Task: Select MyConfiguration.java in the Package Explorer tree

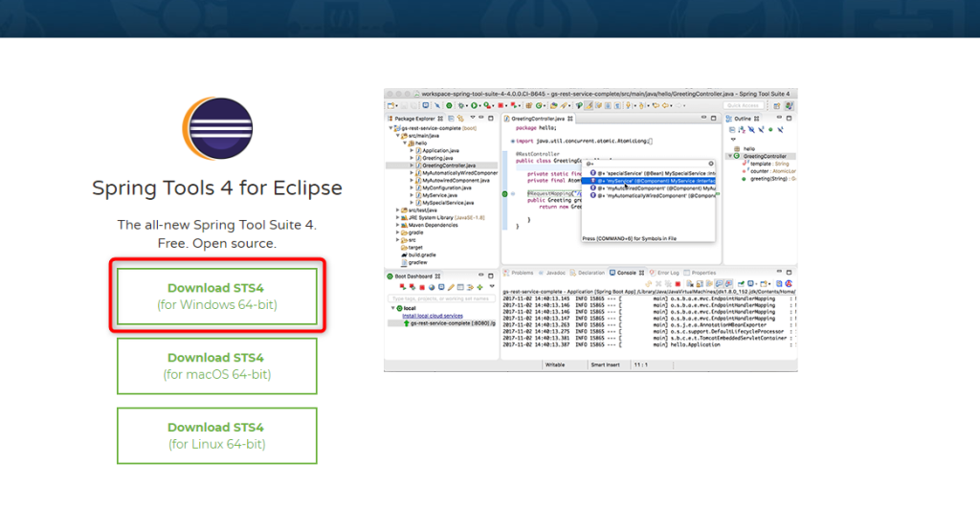Action: tap(444, 188)
